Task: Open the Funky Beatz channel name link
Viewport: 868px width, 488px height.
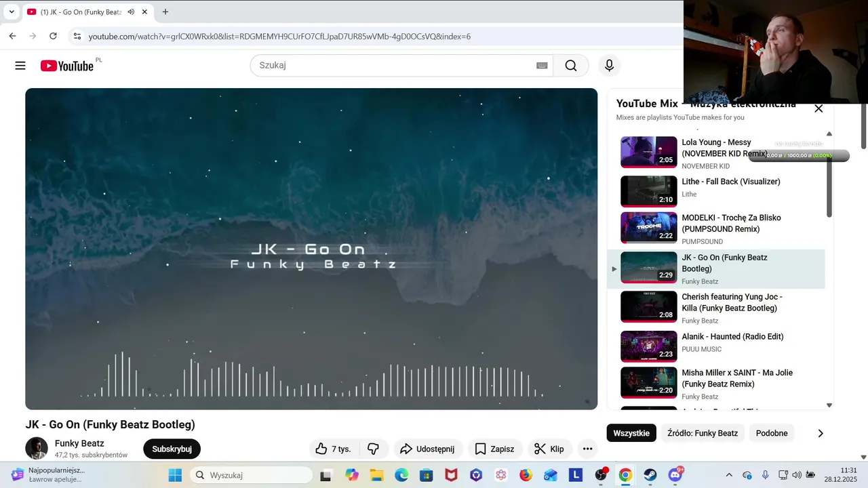Action: pyautogui.click(x=79, y=443)
